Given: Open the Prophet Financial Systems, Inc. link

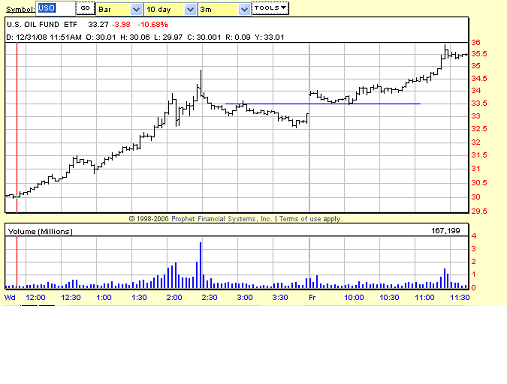Looking at the screenshot, I should (222, 219).
